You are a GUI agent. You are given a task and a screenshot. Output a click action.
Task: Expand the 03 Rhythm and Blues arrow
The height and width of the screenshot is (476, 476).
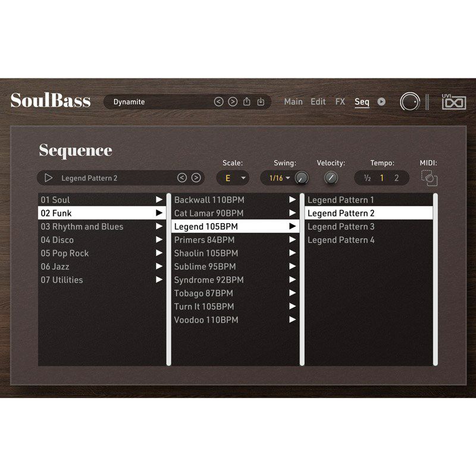(159, 226)
